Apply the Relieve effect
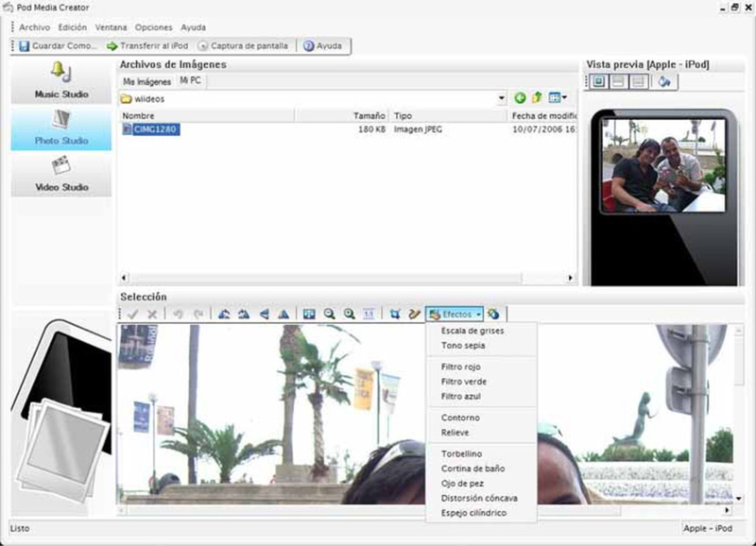756x546 pixels. click(x=455, y=433)
